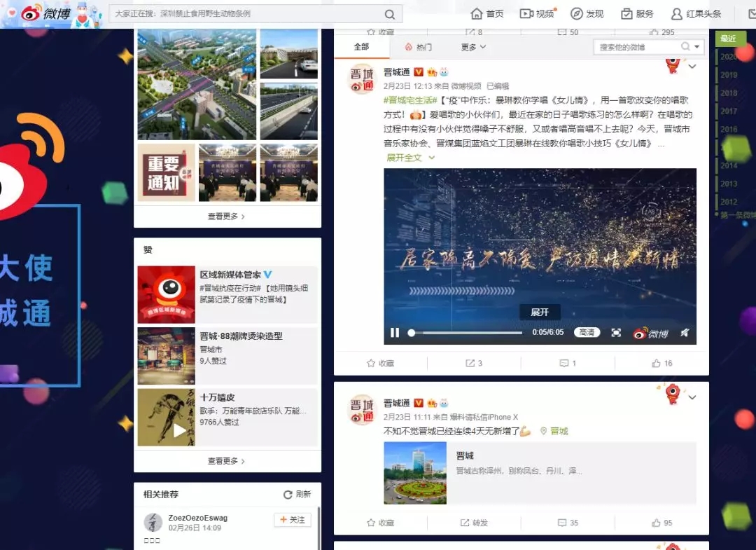Seek on the video progress bar
The image size is (756, 550).
(x=466, y=332)
